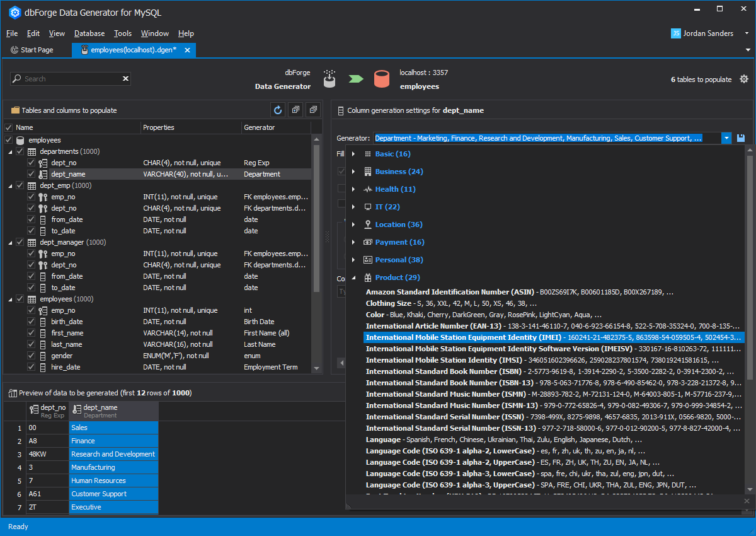756x536 pixels.
Task: Click the Start Page tab icon
Action: coord(14,50)
